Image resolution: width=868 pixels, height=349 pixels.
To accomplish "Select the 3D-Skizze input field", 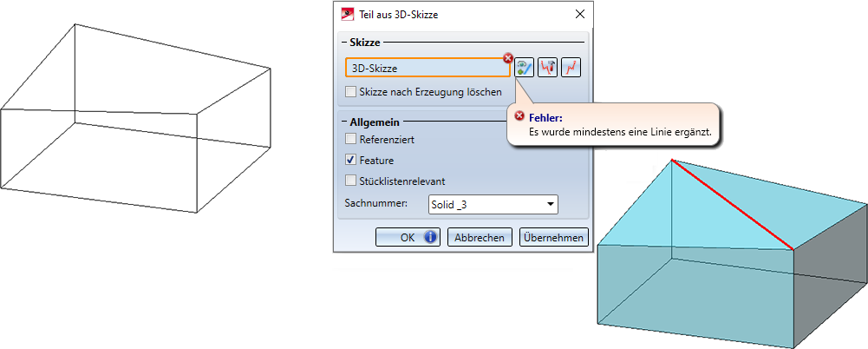I will coord(427,68).
